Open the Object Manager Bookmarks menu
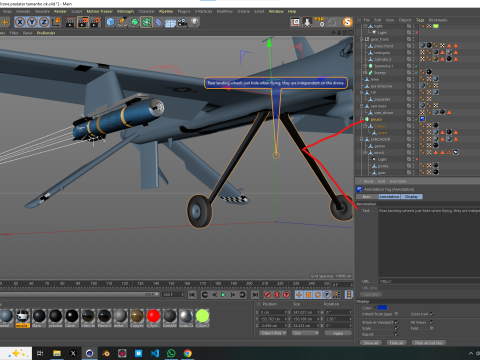Screen dimensions: 480x360 [x=438, y=20]
